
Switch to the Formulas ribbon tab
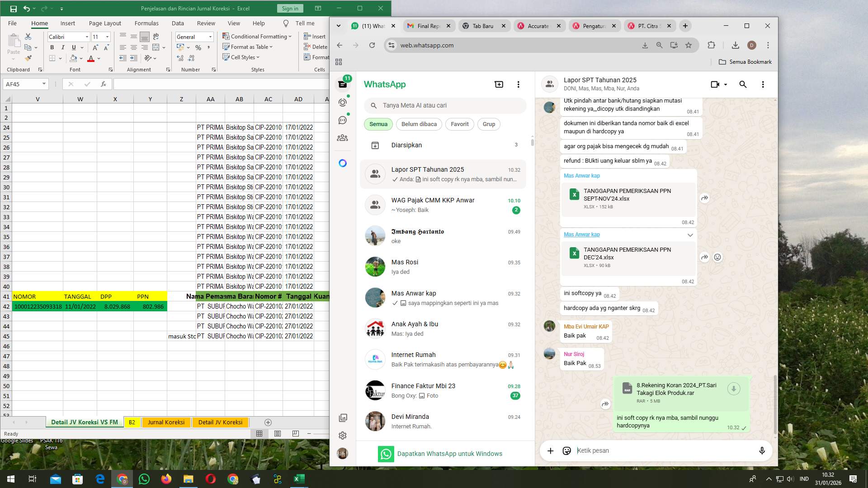click(146, 23)
